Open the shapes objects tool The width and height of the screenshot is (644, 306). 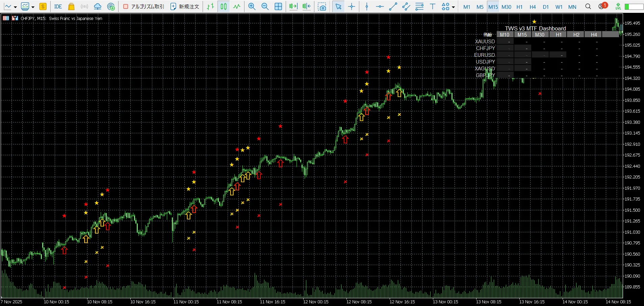(x=445, y=6)
